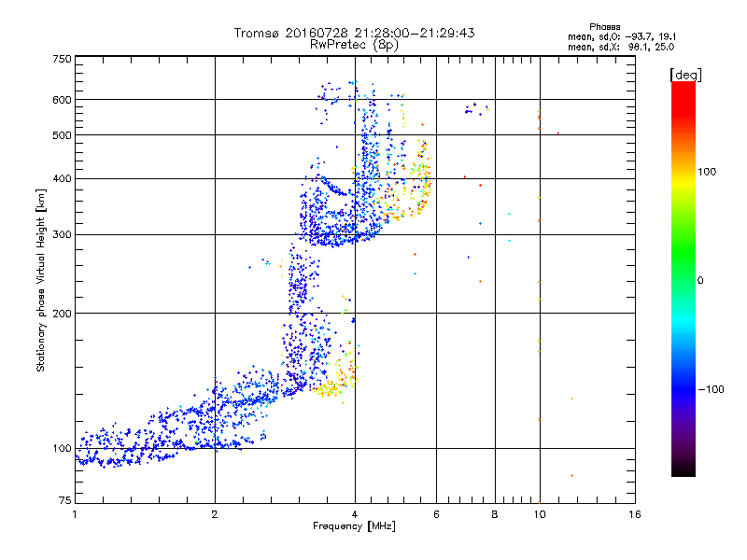Click the plot title 'Tromsø 20160728 21:28:00-21:29:43'
The image size is (747, 560).
point(354,33)
